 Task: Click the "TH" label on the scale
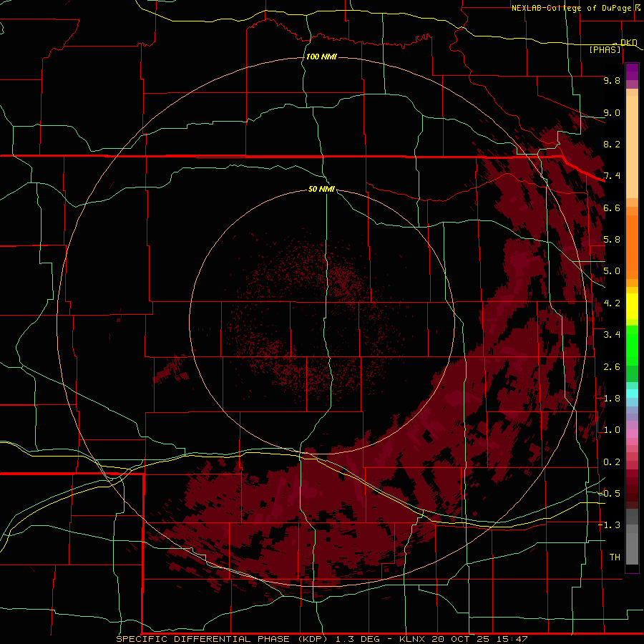[615, 557]
